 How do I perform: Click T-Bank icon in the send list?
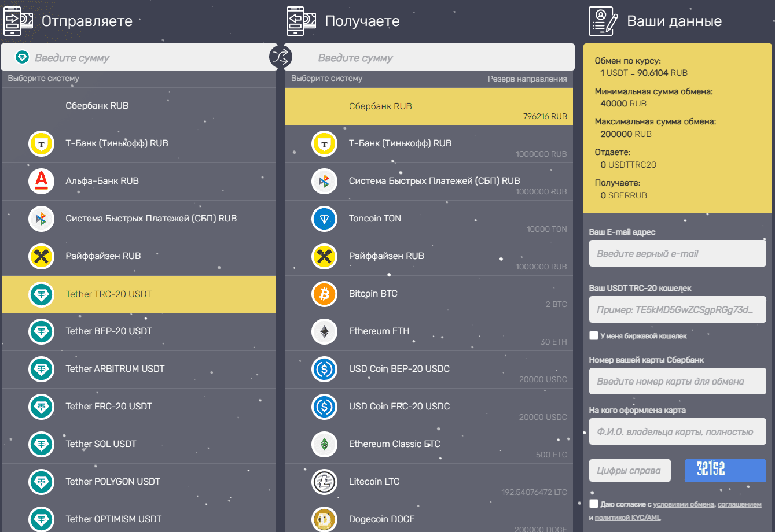(x=41, y=143)
